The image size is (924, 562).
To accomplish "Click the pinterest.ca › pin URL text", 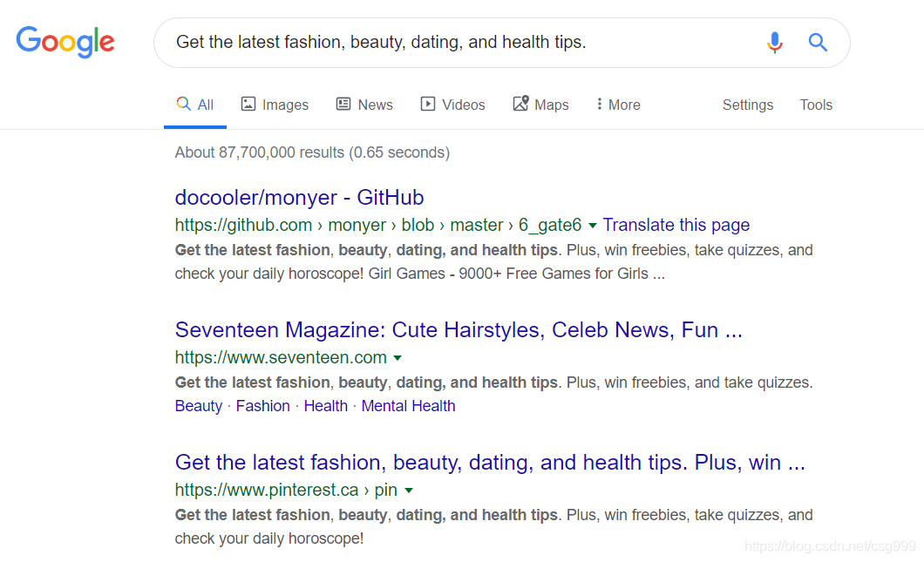I will (x=286, y=491).
